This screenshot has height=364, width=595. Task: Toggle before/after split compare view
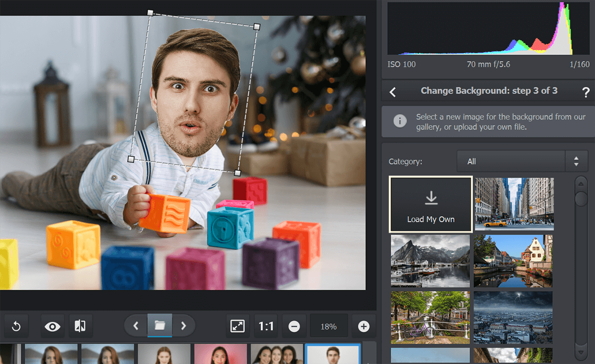(80, 326)
